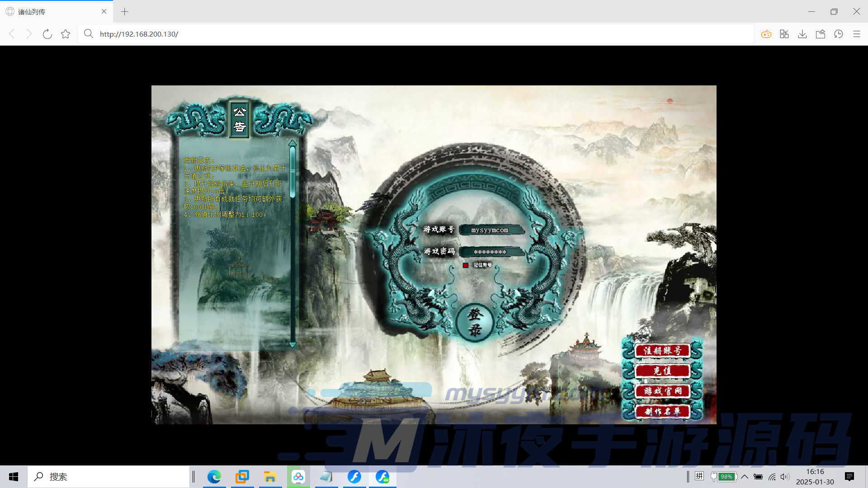The height and width of the screenshot is (488, 868).
Task: Toggle the 记住账号 remember-account checkbox
Action: click(466, 265)
